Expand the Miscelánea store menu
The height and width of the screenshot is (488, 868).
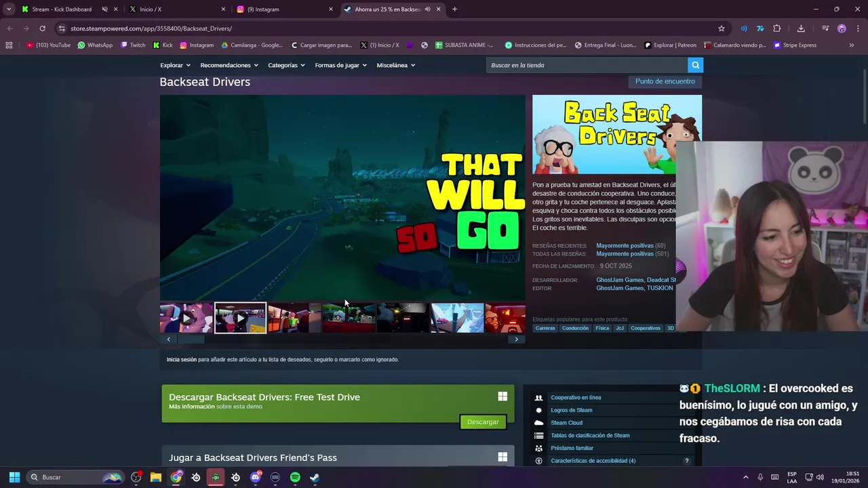pyautogui.click(x=396, y=65)
